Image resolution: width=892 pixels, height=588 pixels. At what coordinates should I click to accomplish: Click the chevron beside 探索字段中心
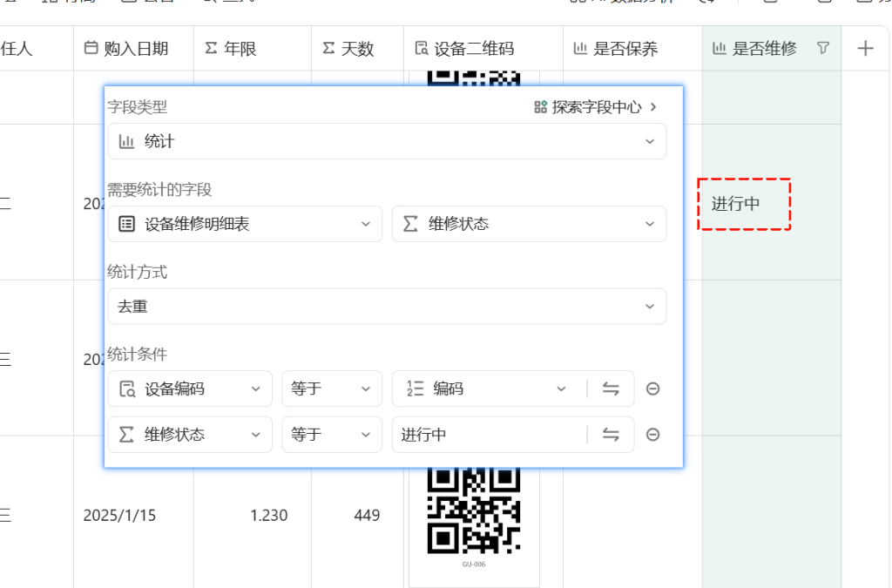click(653, 107)
